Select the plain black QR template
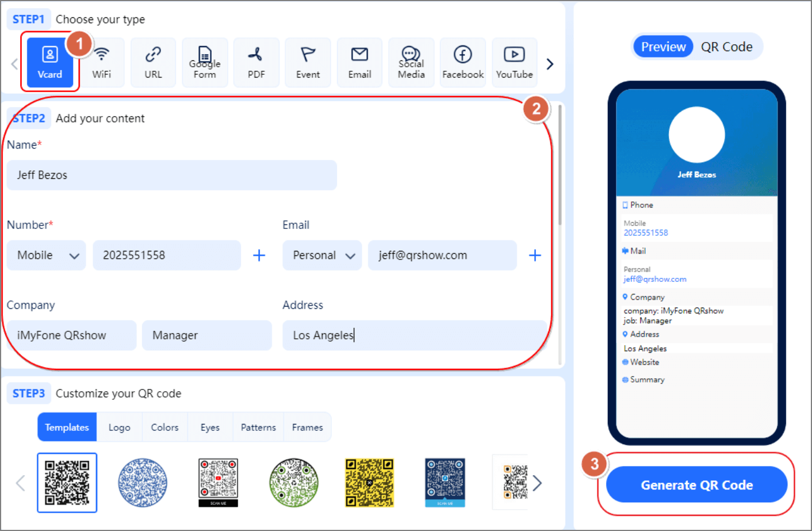 pos(67,483)
